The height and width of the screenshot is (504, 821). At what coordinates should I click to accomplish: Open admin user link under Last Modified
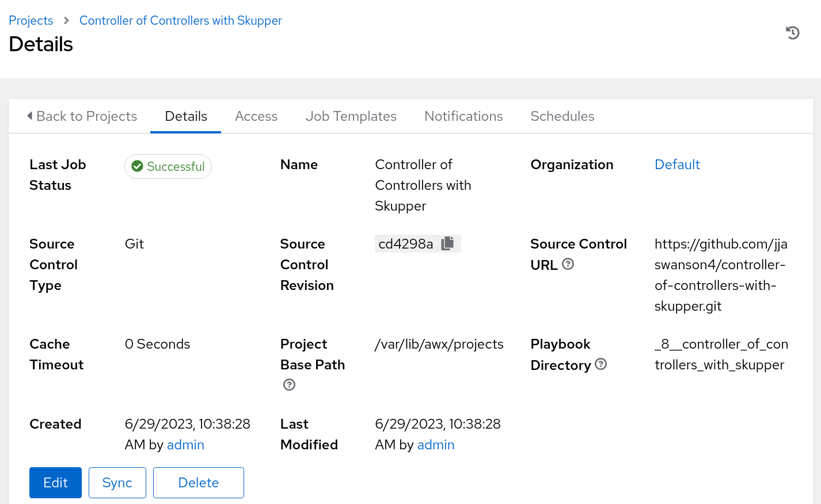(436, 445)
